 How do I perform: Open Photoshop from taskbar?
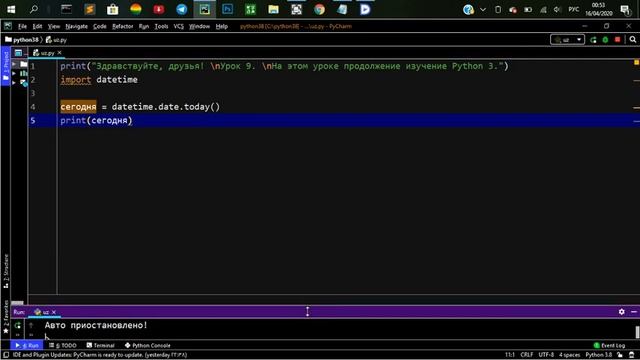click(227, 9)
